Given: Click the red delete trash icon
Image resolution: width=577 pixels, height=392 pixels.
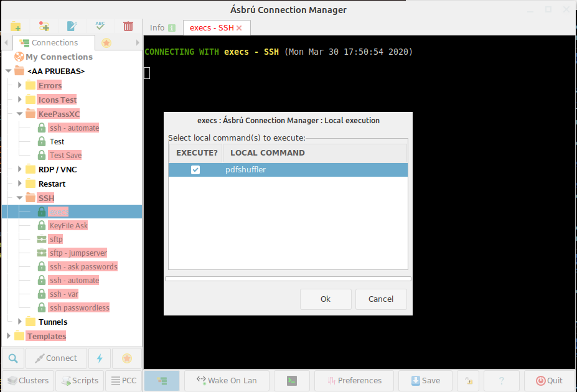Looking at the screenshot, I should point(128,26).
